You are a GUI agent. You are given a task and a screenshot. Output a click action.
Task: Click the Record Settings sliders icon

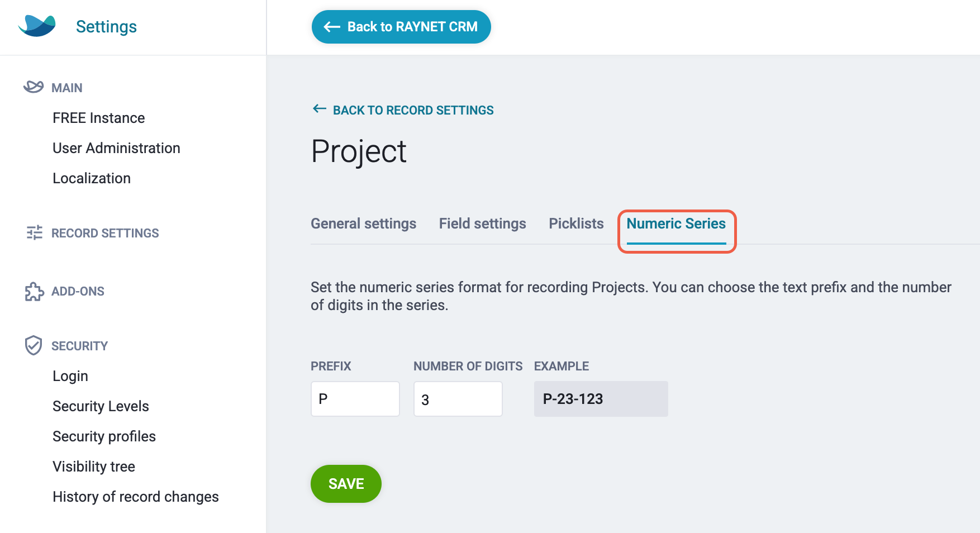coord(34,232)
